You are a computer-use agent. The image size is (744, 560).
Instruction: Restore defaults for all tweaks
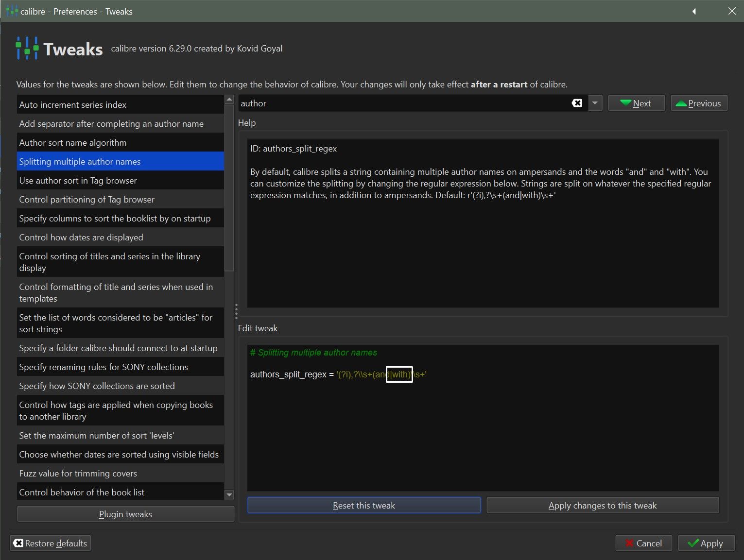pyautogui.click(x=51, y=543)
